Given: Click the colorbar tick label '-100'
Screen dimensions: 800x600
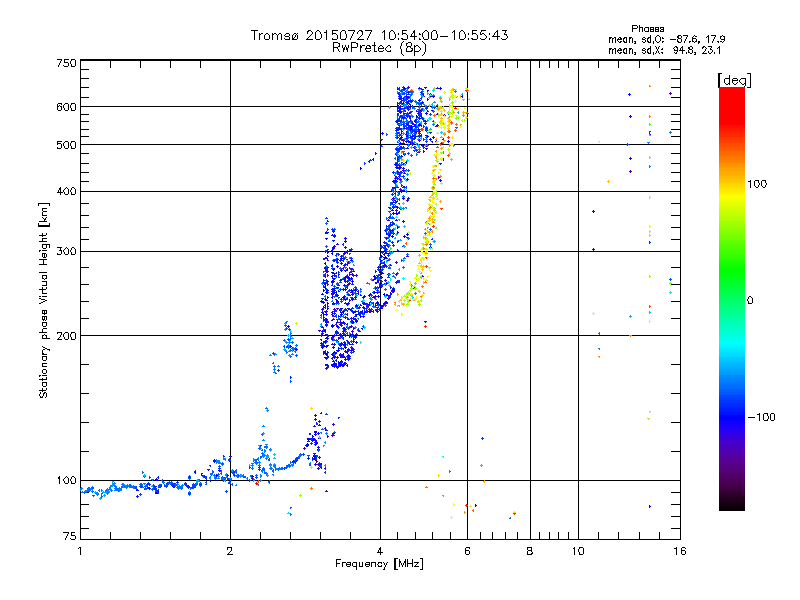Looking at the screenshot, I should pyautogui.click(x=761, y=417).
